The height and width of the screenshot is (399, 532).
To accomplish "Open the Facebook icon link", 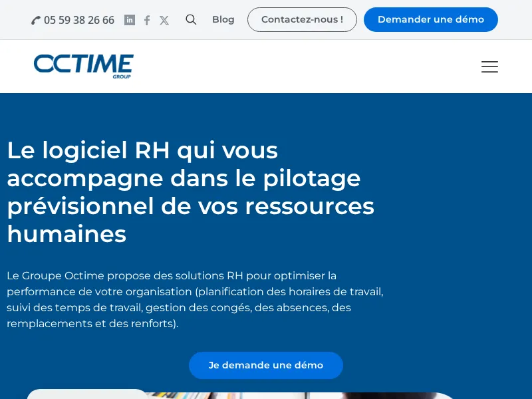I will [x=147, y=20].
